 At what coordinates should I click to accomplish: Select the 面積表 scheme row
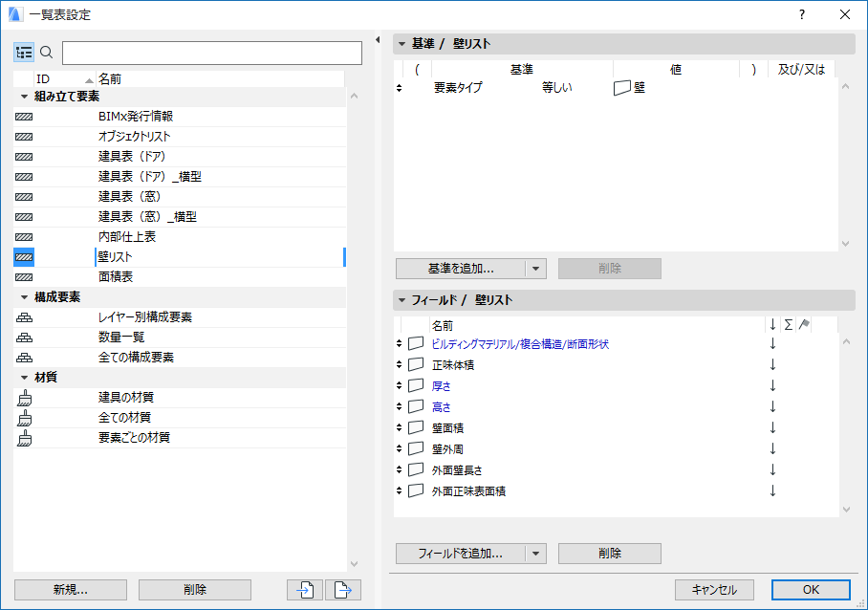(180, 277)
